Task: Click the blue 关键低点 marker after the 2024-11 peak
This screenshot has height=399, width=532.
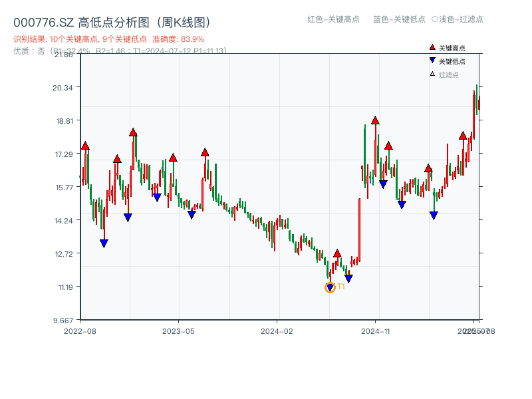Action: click(x=383, y=182)
